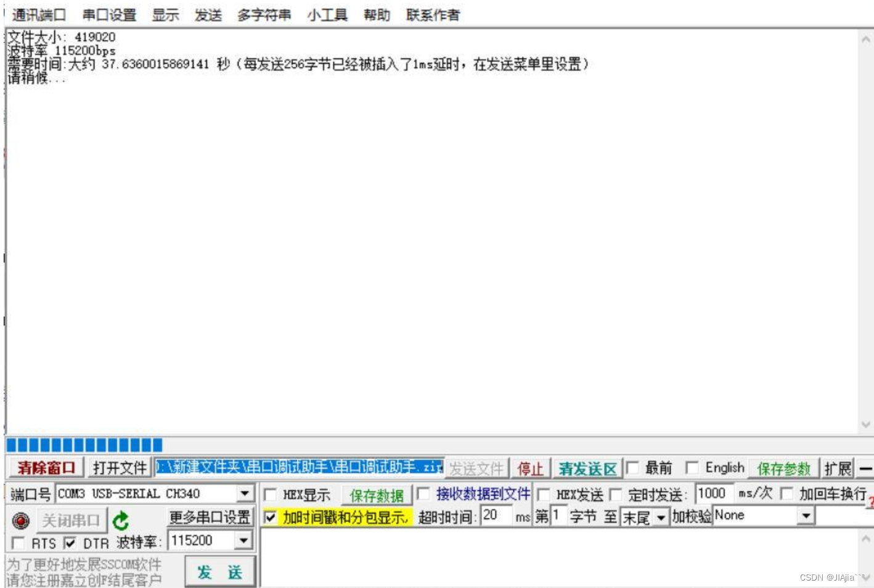Open the 115200 baud rate dropdown

point(244,541)
